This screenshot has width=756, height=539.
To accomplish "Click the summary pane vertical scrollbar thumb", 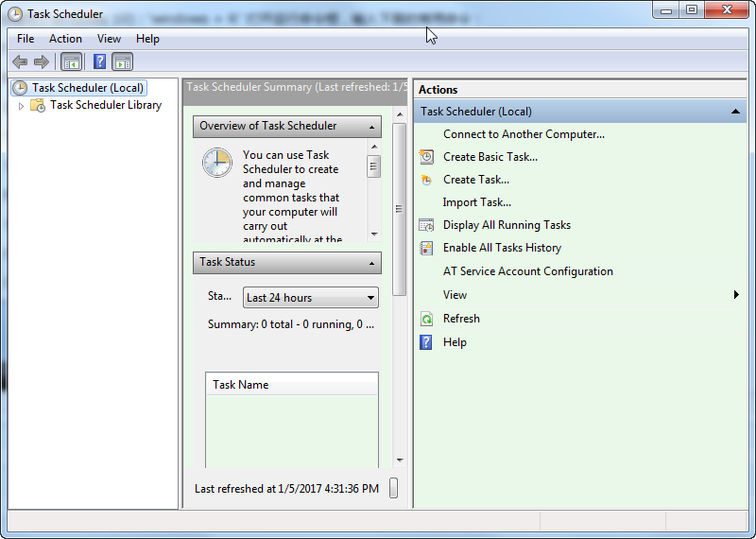I will click(x=399, y=209).
